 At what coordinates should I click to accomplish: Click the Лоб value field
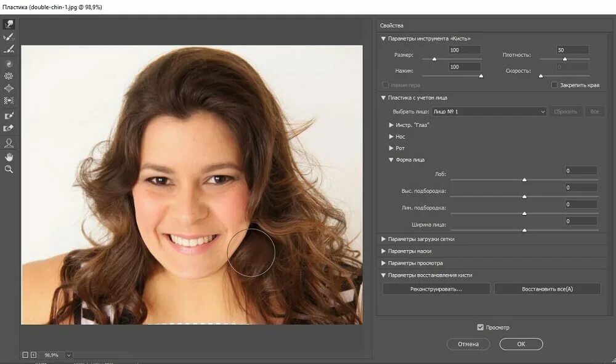[x=581, y=171]
